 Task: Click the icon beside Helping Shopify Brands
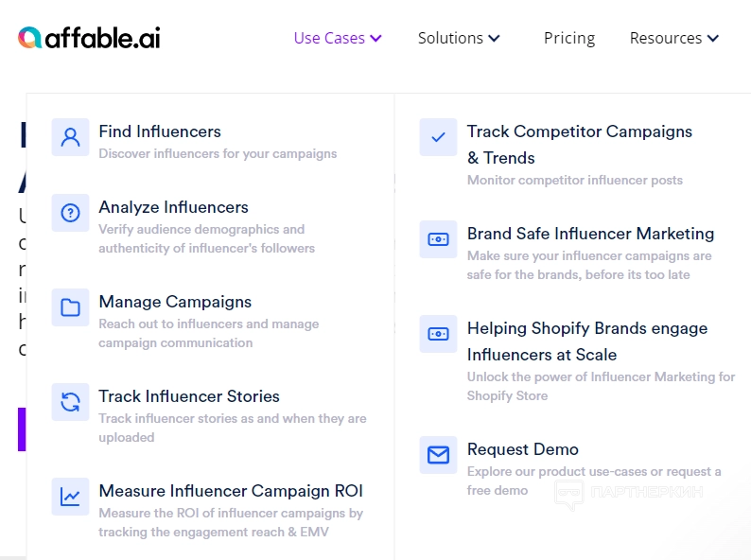click(x=438, y=334)
